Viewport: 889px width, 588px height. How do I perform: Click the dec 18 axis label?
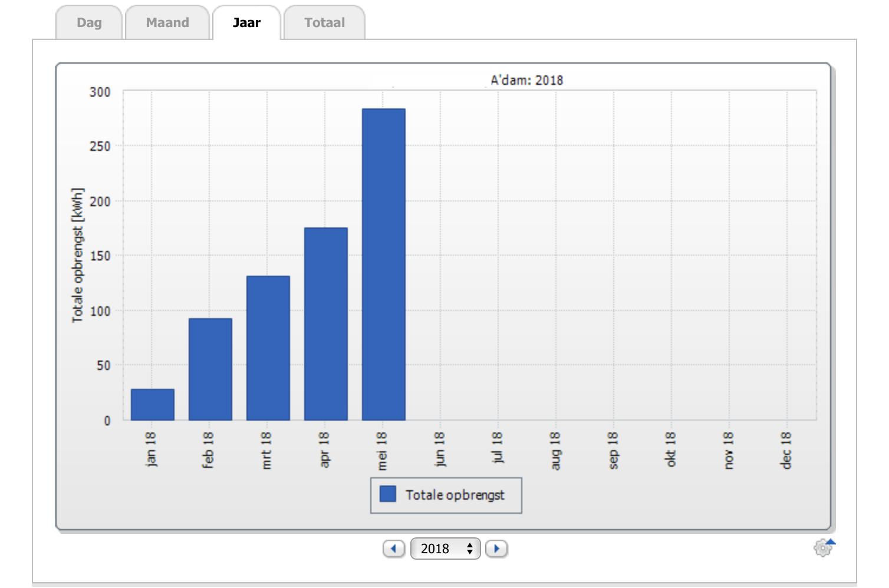click(786, 450)
